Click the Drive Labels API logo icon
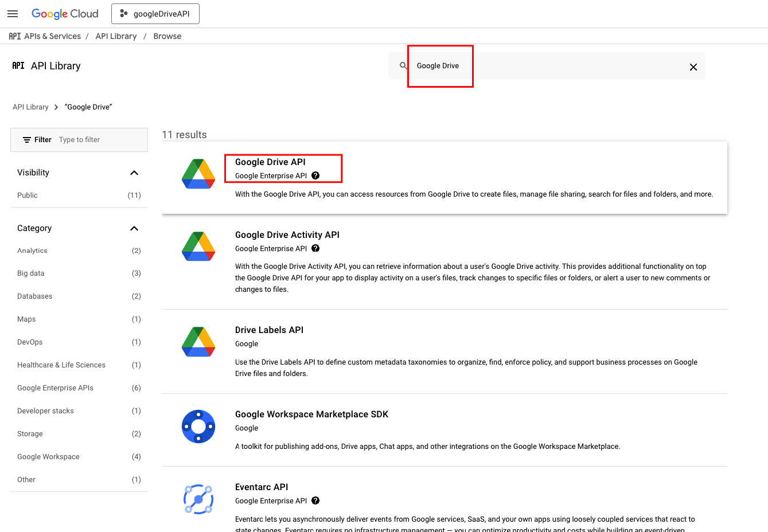The image size is (768, 532). [x=198, y=342]
